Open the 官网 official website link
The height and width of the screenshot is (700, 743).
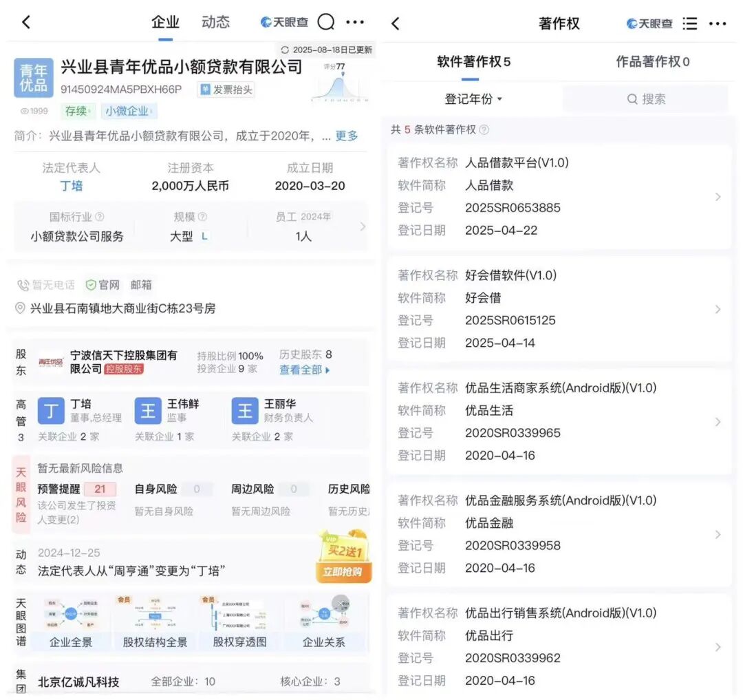point(103,285)
